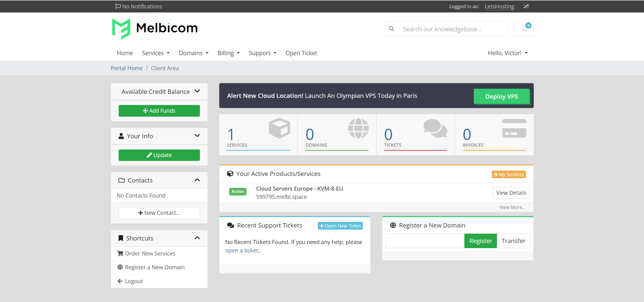Click the My Services button
This screenshot has height=302, width=644.
click(x=509, y=174)
